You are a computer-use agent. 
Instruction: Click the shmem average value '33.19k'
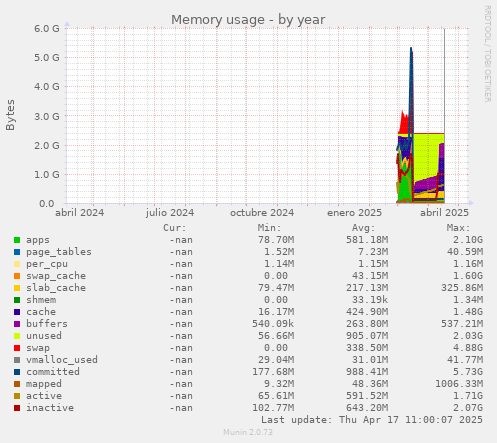pos(370,300)
